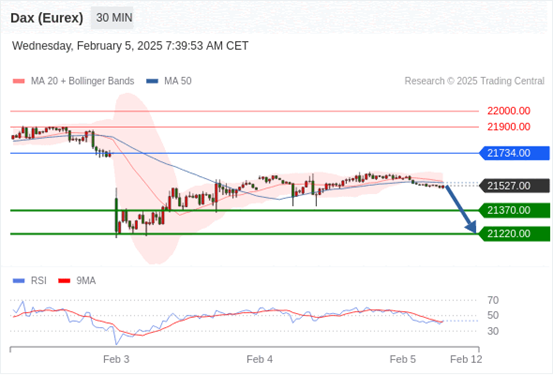Click the blue downward forecast arrow
This screenshot has height=375, width=553.
coord(461,209)
